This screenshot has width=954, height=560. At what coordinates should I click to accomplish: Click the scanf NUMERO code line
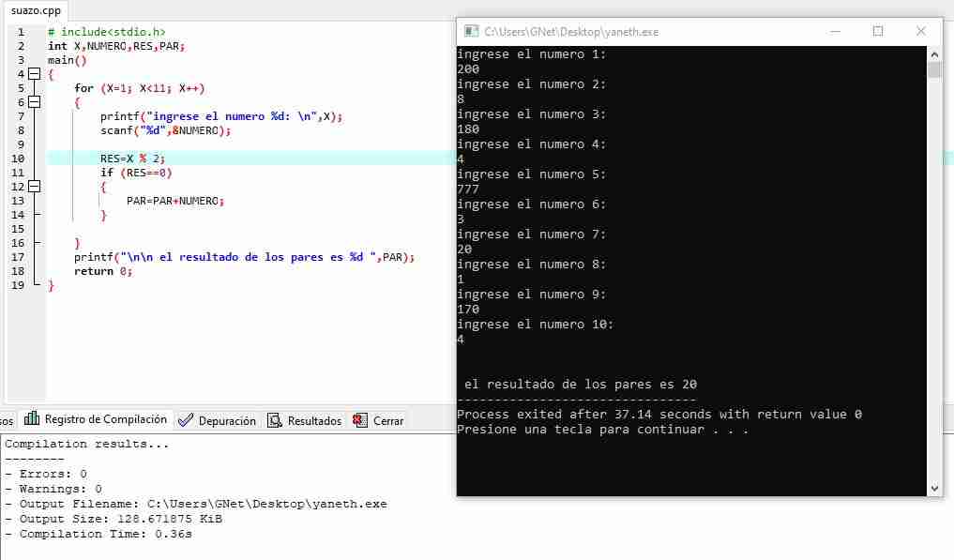[165, 130]
